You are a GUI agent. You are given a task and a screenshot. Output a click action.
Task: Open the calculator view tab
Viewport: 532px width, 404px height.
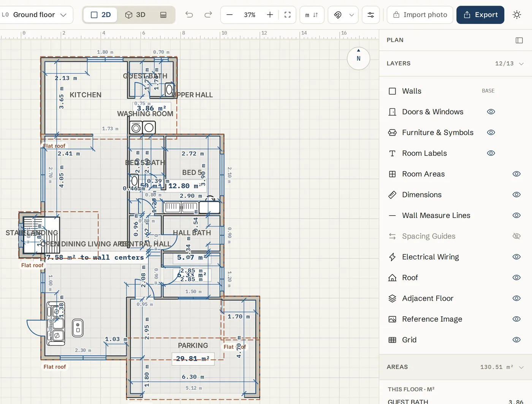click(163, 15)
